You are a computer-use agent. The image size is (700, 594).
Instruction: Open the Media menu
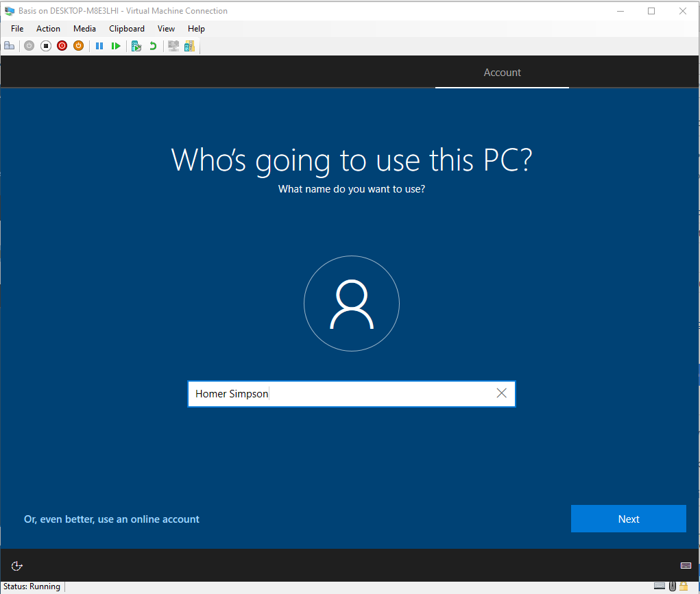84,29
